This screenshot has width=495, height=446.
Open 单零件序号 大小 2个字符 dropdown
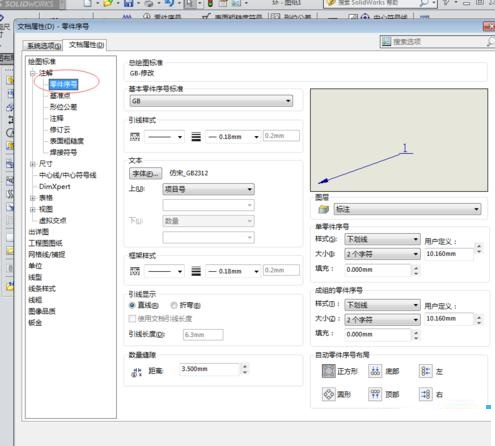point(382,254)
